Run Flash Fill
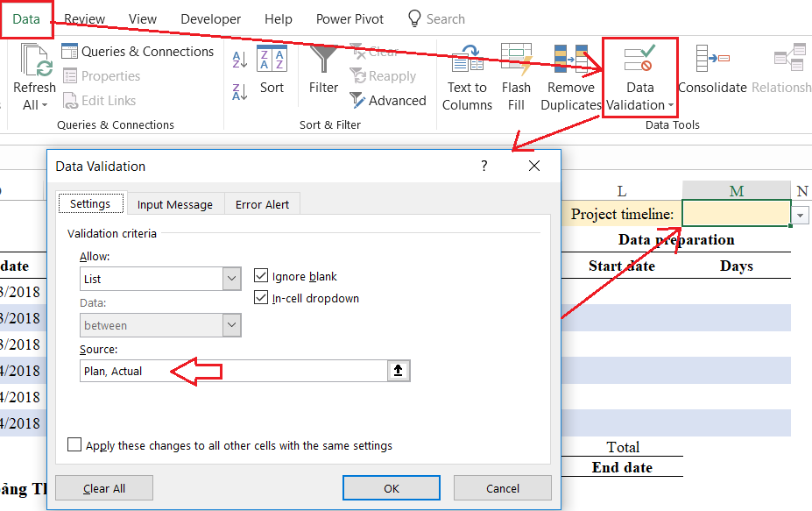The image size is (812, 511). [516, 78]
